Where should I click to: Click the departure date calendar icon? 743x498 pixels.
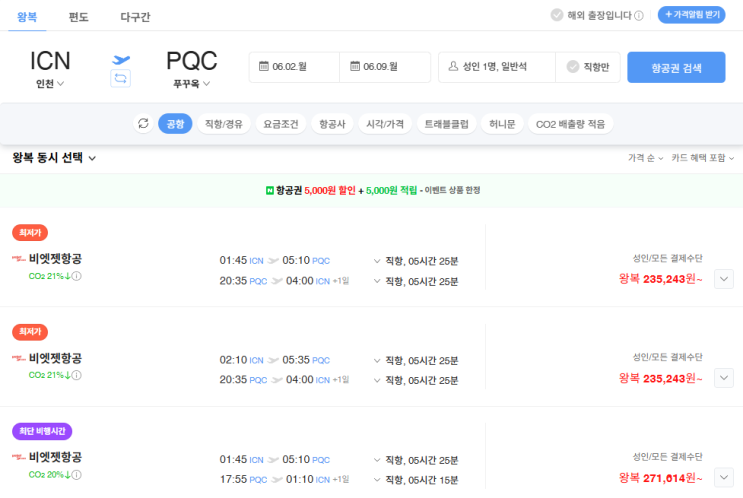264,67
